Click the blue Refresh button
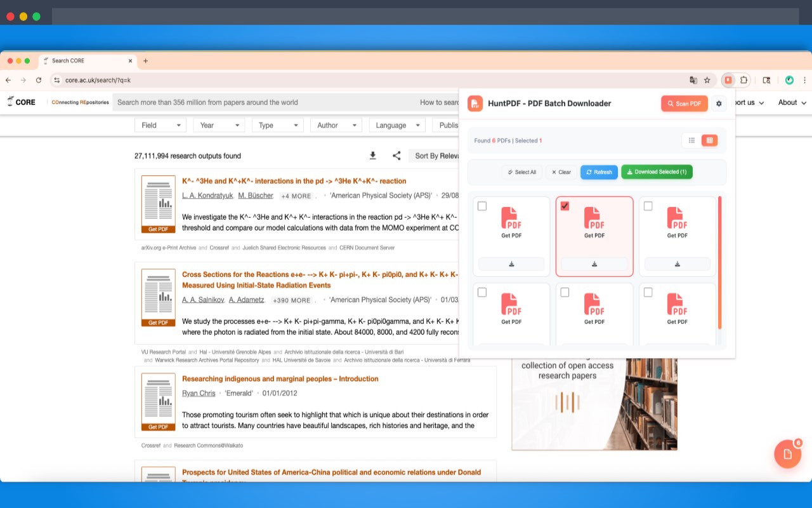The image size is (812, 508). click(599, 172)
